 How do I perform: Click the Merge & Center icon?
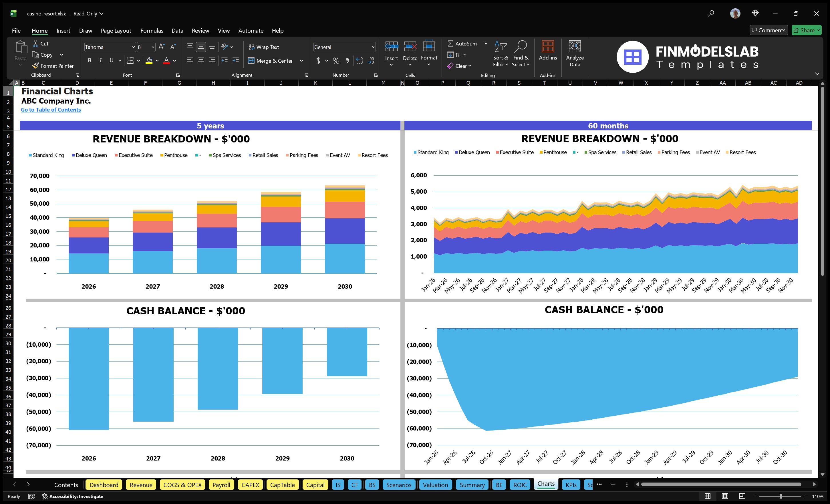(252, 61)
